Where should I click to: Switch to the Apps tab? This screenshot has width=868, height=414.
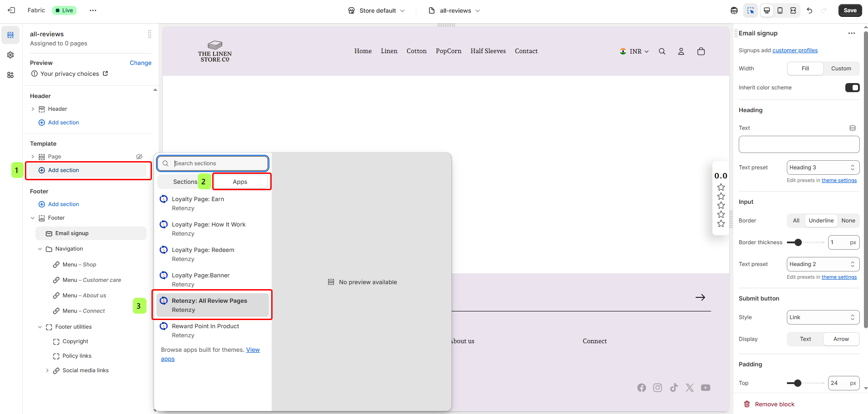click(240, 182)
